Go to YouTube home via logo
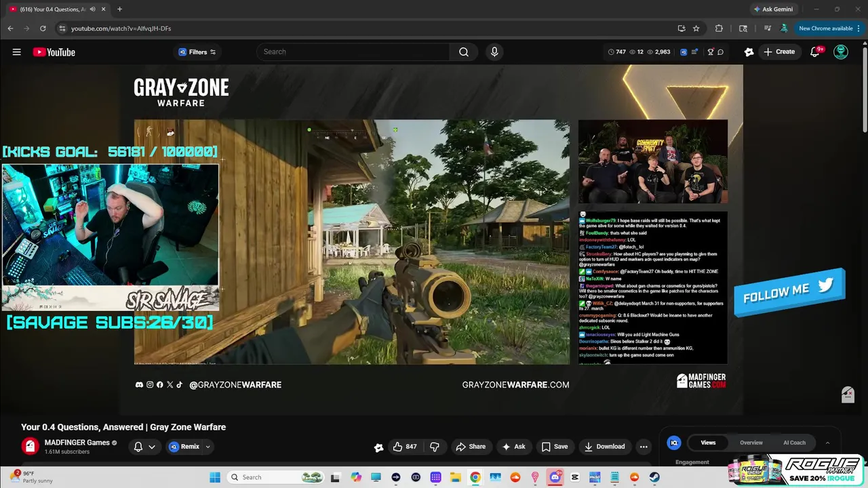The image size is (868, 488). [x=54, y=52]
